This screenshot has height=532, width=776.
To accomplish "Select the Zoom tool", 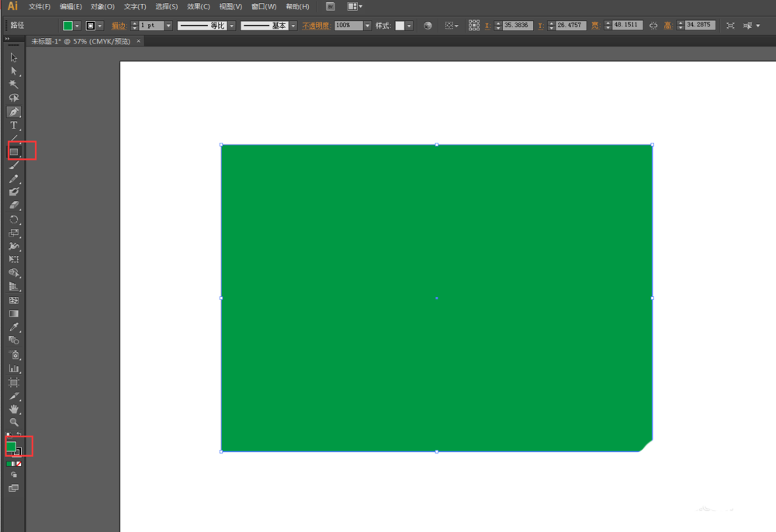I will pyautogui.click(x=13, y=422).
